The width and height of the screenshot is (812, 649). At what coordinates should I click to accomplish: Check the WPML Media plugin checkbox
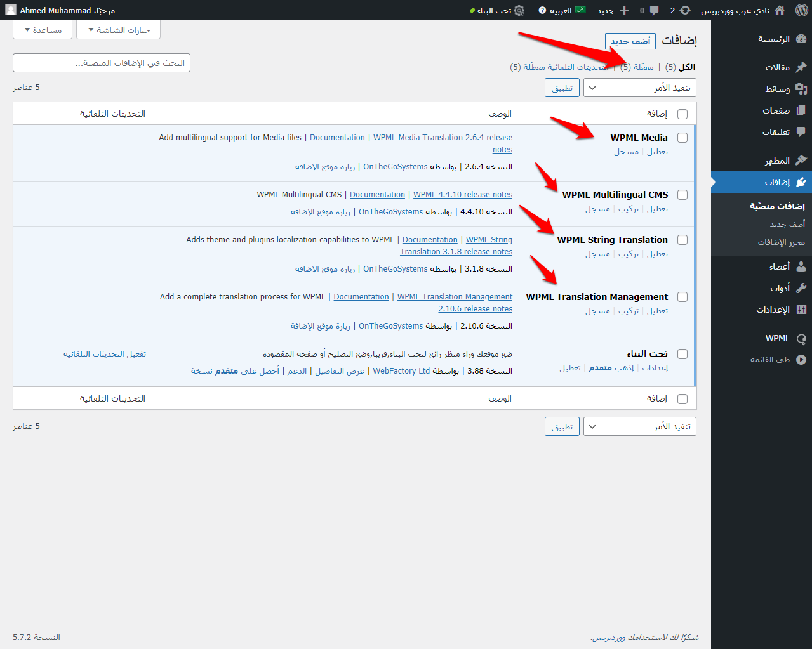682,138
